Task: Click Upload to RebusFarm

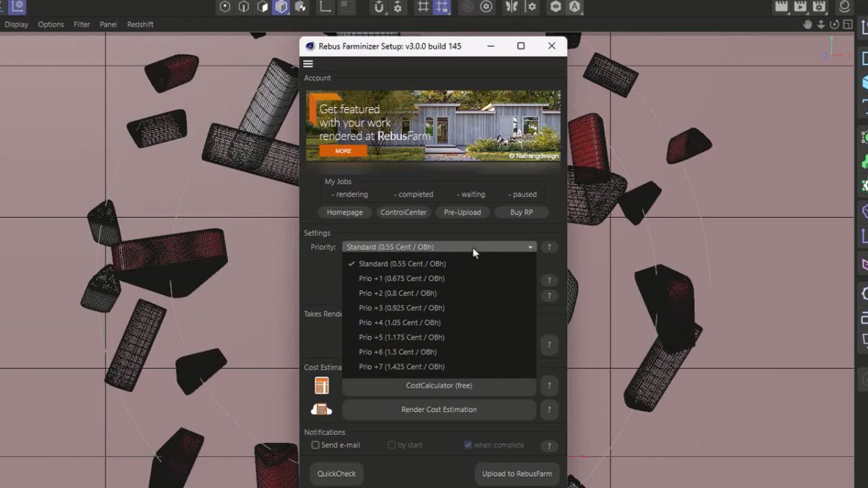Action: click(516, 474)
